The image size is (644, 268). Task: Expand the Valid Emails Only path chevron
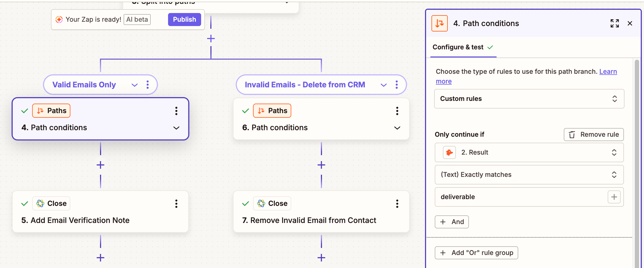(x=135, y=85)
